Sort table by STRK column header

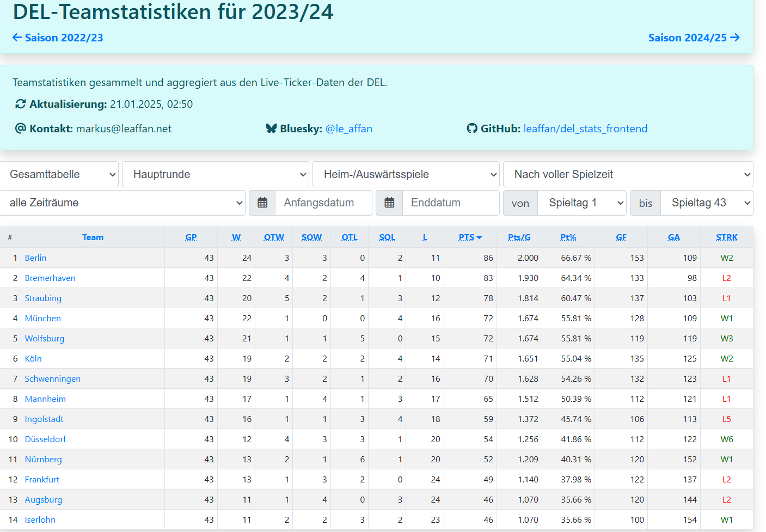click(726, 237)
